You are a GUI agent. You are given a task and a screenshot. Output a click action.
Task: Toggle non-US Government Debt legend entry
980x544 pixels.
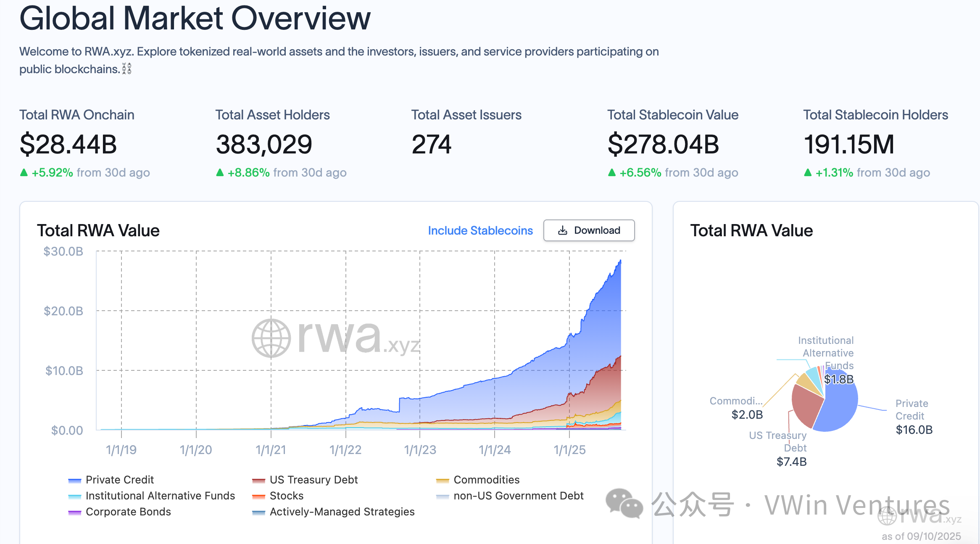click(518, 496)
